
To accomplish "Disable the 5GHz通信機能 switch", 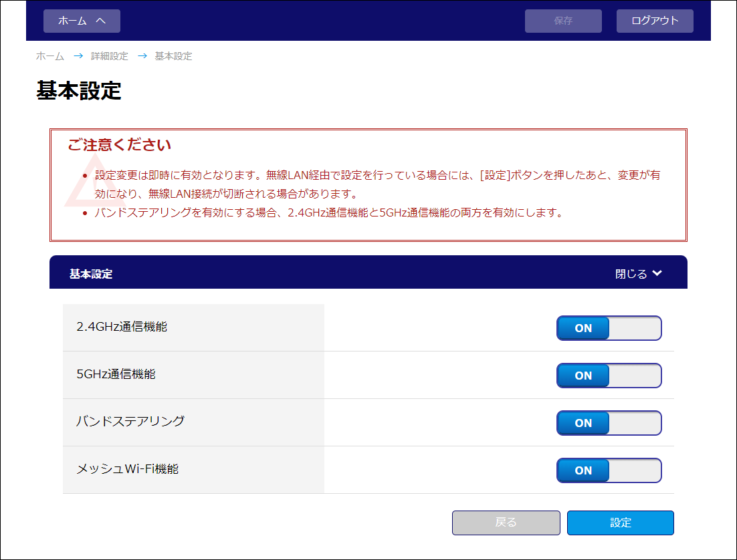I will click(609, 376).
